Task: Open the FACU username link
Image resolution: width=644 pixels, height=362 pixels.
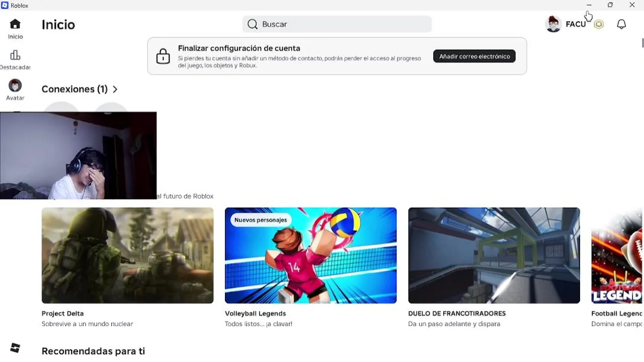Action: click(x=576, y=24)
